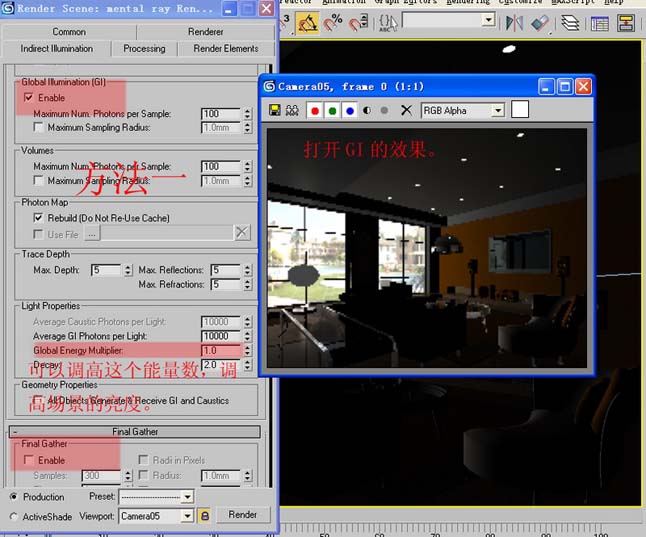Click the Final Gather Samples field
Image resolution: width=646 pixels, height=537 pixels.
tap(101, 476)
